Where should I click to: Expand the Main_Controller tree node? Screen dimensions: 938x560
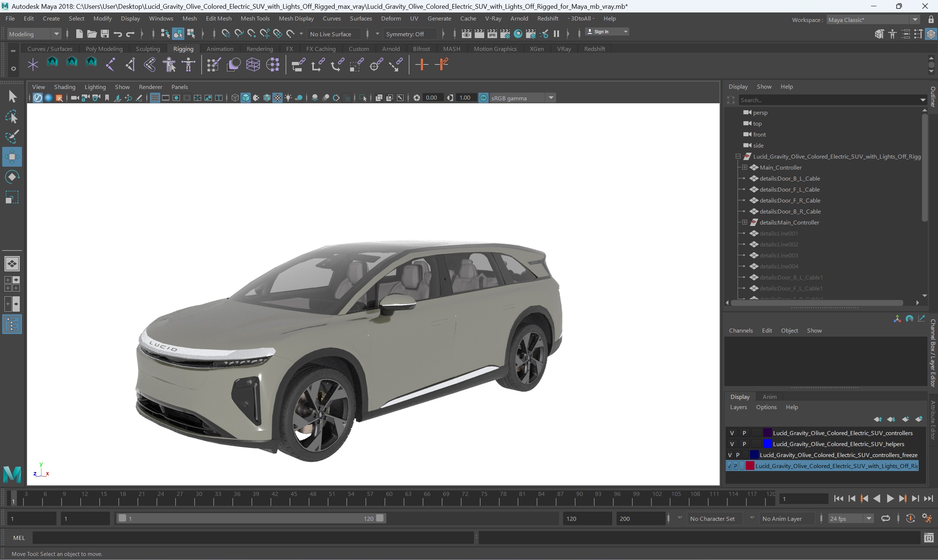pos(745,167)
